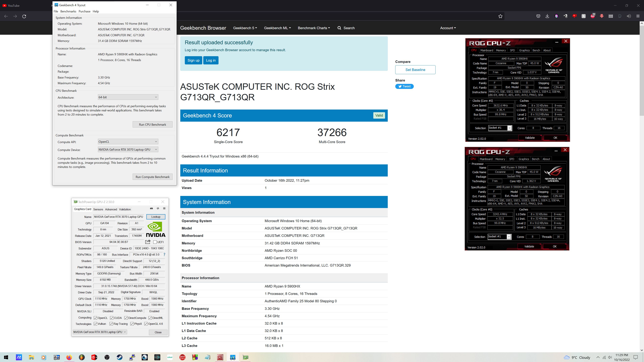Image resolution: width=644 pixels, height=362 pixels.
Task: Open the Mainboard tab in upper CPU-Z
Action: click(x=487, y=50)
